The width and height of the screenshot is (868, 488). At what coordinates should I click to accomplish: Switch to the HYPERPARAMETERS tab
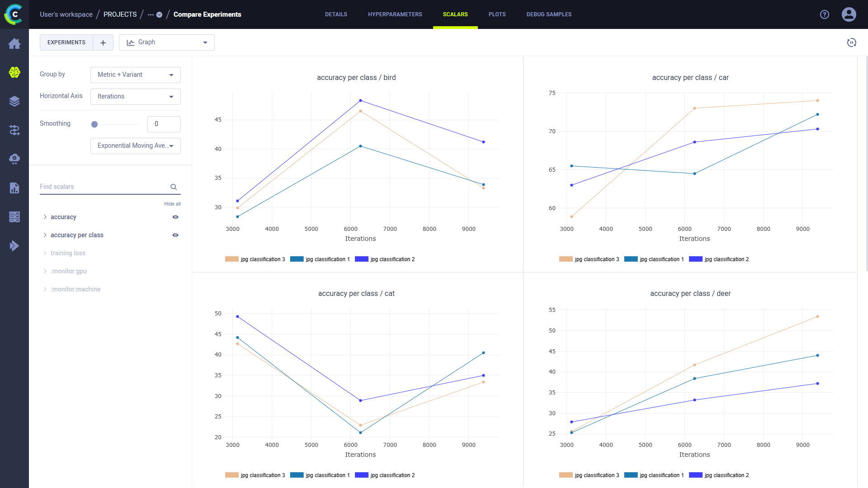click(x=395, y=14)
